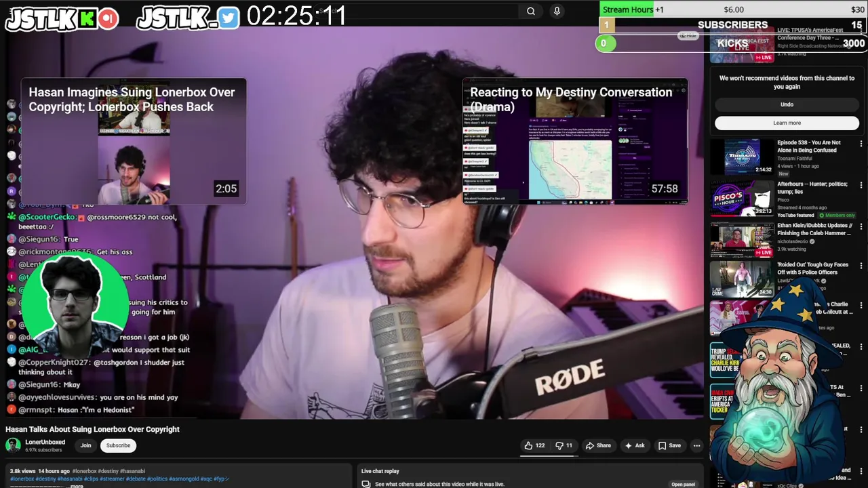The image size is (868, 488).
Task: Open Episode 538 Toonami Faithful thumbnail
Action: [742, 157]
